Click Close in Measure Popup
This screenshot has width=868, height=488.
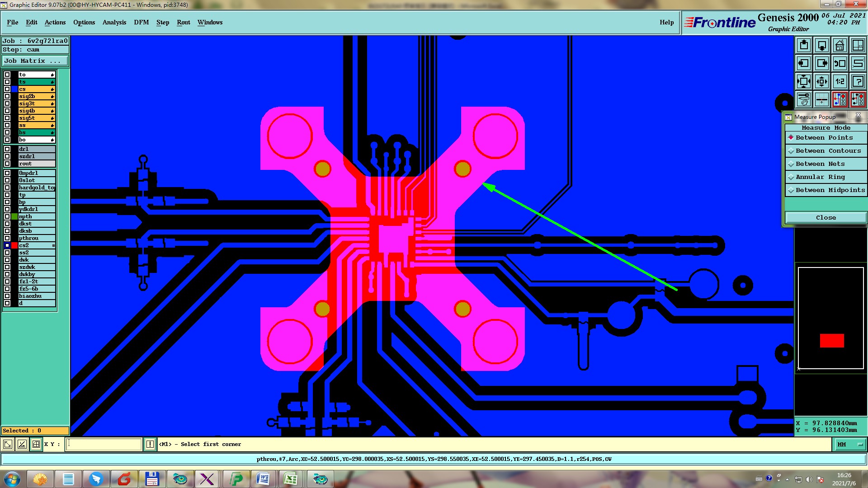(826, 218)
